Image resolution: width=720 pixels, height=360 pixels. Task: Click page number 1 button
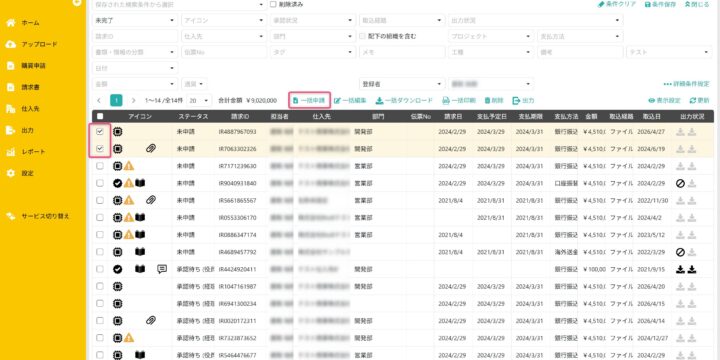[x=116, y=101]
